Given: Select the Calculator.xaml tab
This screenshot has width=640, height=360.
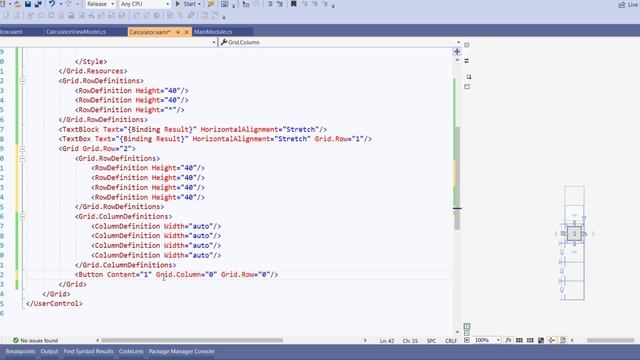Looking at the screenshot, I should (149, 32).
